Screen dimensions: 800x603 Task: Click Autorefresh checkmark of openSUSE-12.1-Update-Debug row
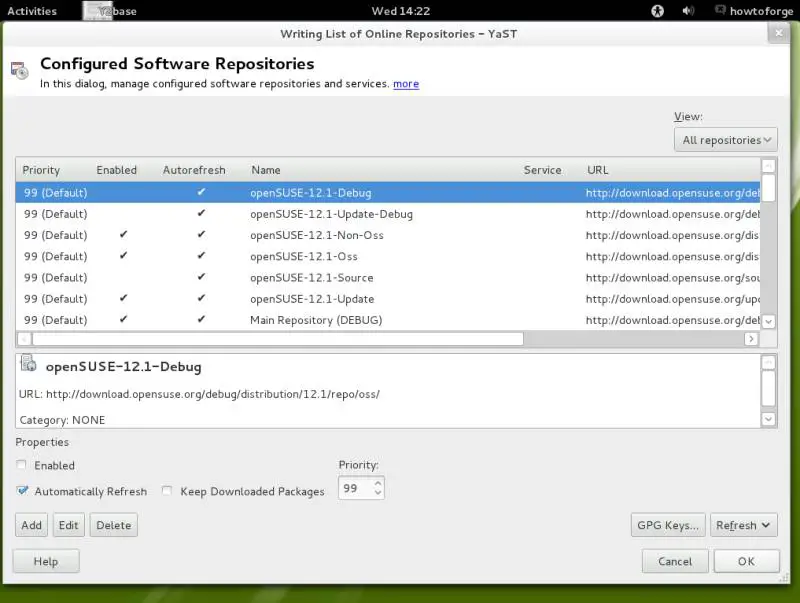coord(201,213)
